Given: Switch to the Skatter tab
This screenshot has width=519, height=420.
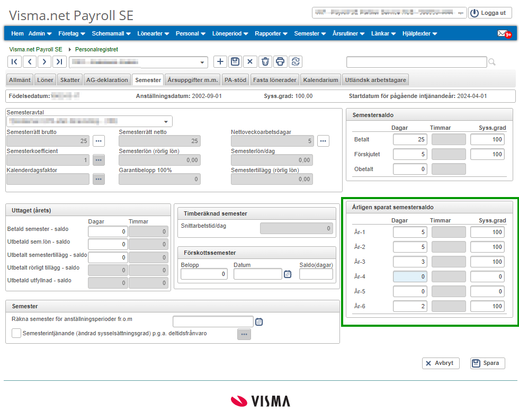Looking at the screenshot, I should pyautogui.click(x=70, y=80).
